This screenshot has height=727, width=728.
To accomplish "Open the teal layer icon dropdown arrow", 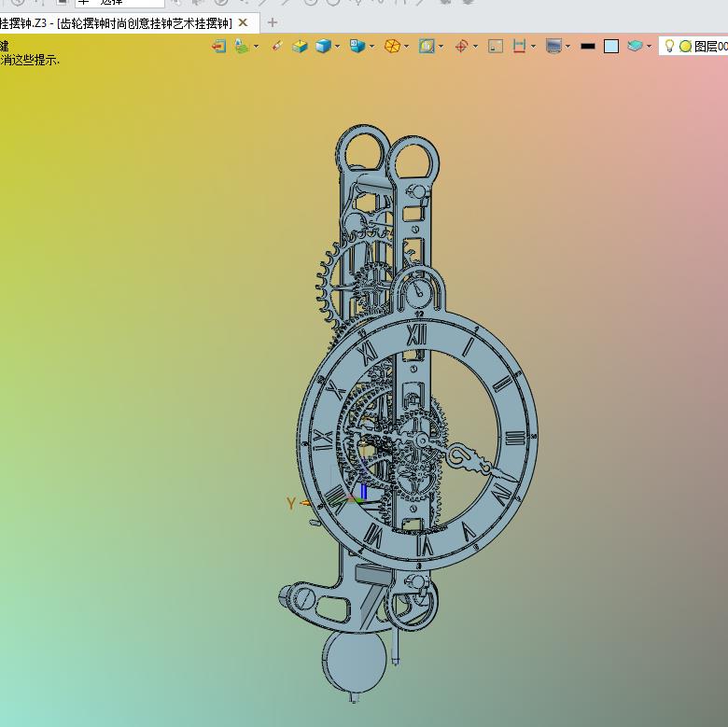I will [649, 47].
